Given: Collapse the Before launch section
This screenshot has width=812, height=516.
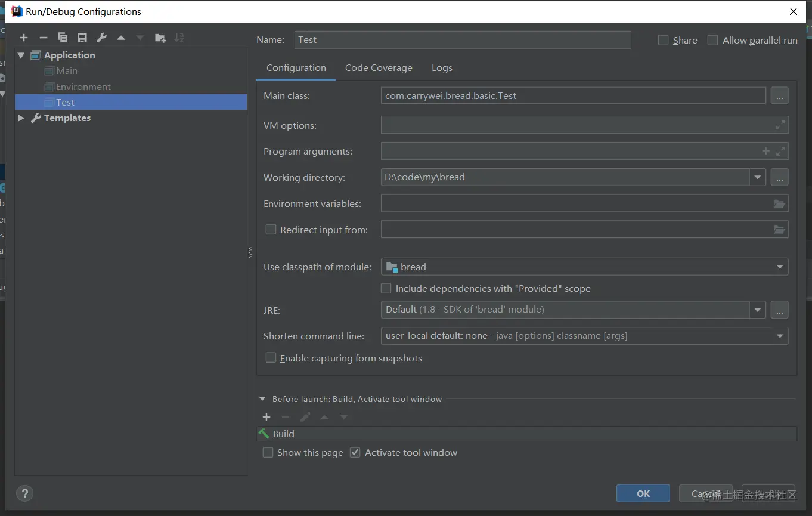Looking at the screenshot, I should point(262,399).
